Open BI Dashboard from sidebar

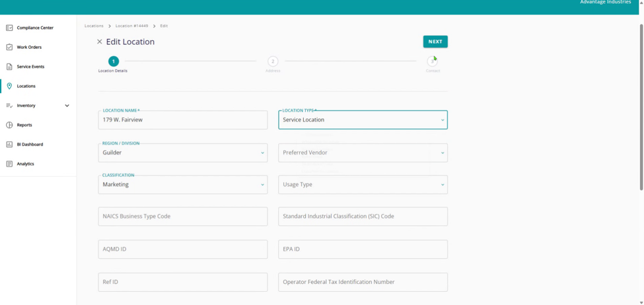click(30, 145)
